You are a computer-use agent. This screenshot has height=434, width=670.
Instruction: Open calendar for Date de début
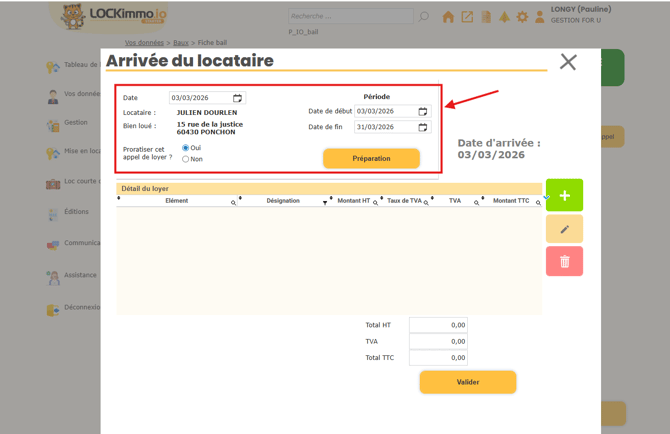click(x=423, y=111)
